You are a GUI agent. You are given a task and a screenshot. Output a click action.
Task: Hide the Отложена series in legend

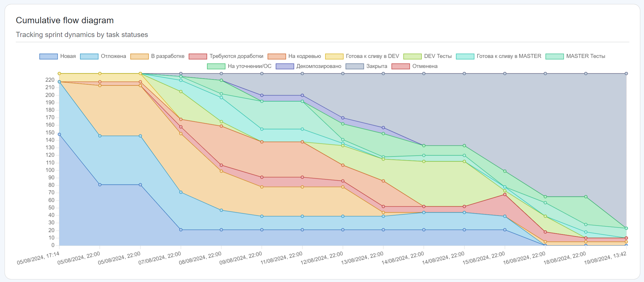103,56
